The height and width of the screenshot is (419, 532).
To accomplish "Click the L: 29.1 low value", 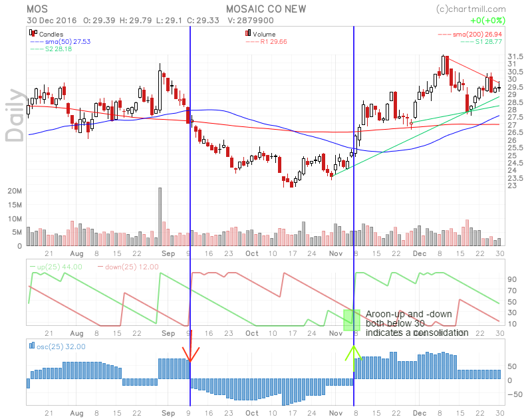I will 169,21.
